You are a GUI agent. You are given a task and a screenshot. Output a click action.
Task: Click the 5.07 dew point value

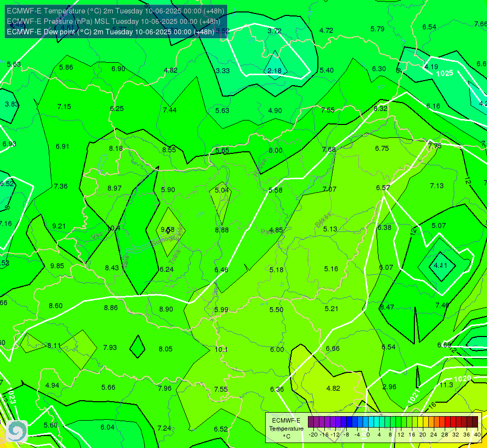(439, 225)
